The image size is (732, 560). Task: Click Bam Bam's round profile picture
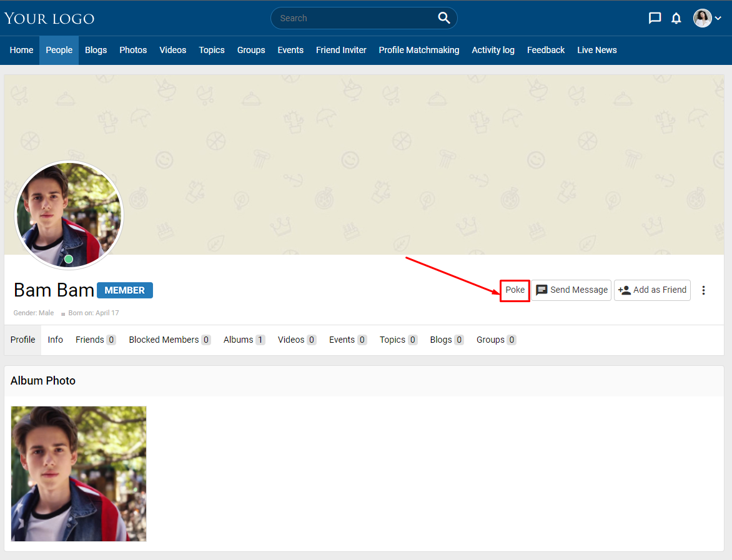[69, 215]
